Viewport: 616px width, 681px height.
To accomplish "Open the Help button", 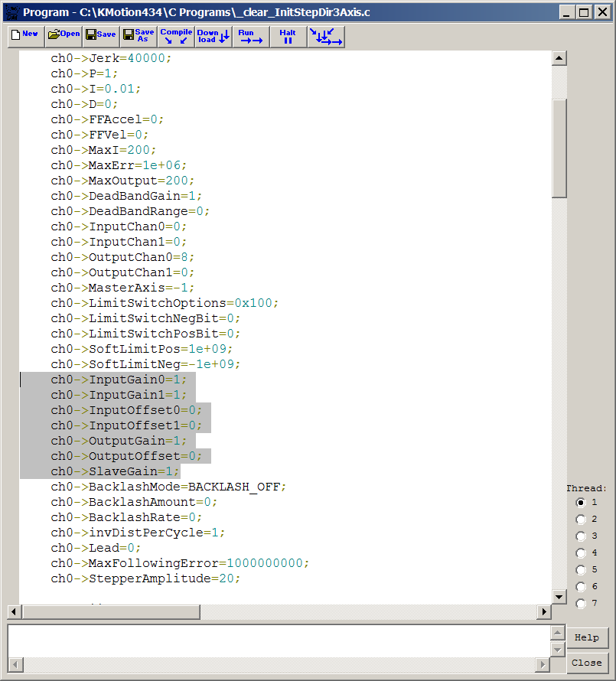I will click(x=587, y=637).
